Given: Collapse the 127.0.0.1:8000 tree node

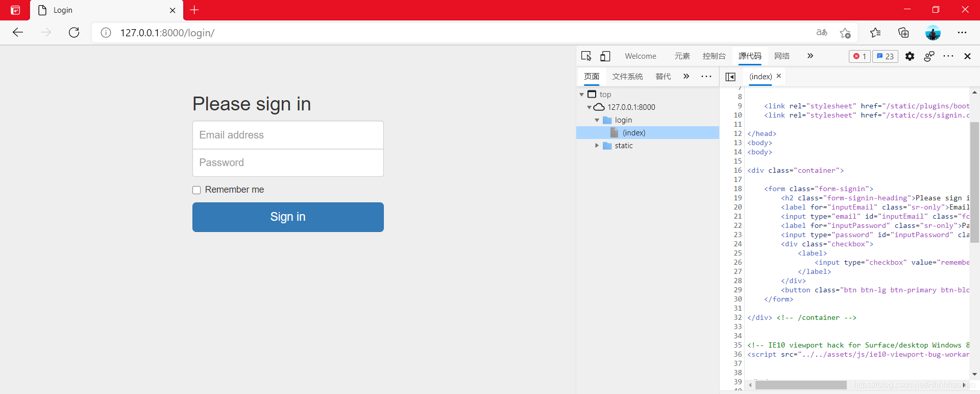Looking at the screenshot, I should 589,107.
